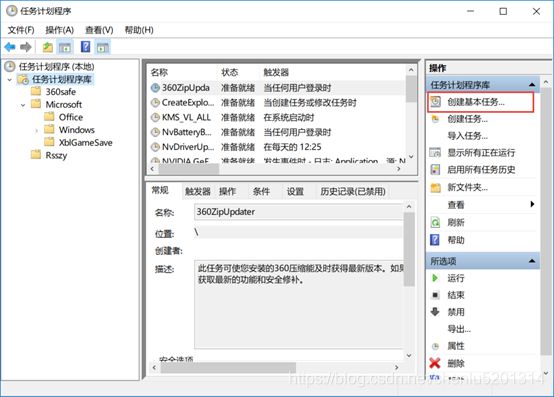Click the red X 删除 icon
554x397 pixels.
[x=435, y=363]
